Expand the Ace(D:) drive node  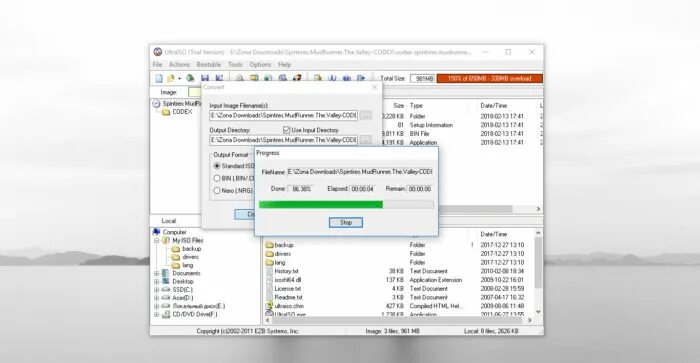157,298
